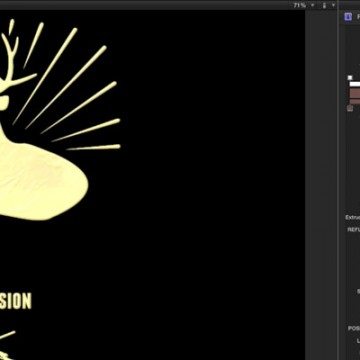Select the brown color stop tag below the gradient

(350, 108)
